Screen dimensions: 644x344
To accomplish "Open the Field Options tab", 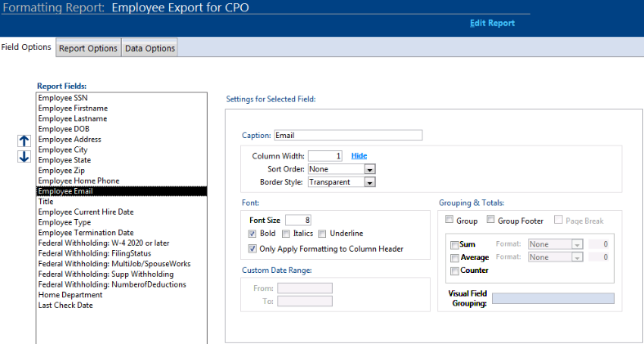I will click(x=26, y=47).
